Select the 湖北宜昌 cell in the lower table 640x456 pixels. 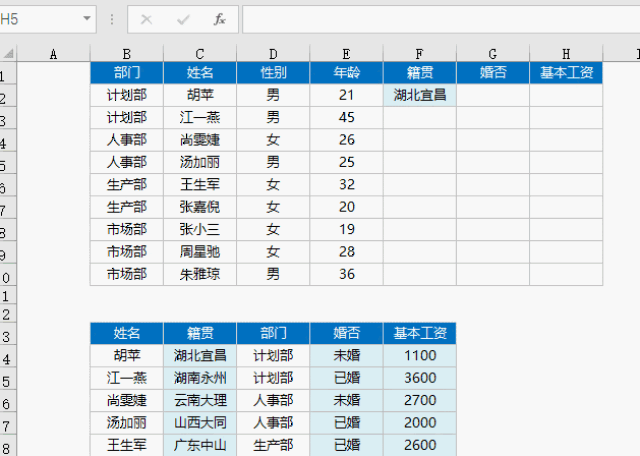tap(200, 356)
